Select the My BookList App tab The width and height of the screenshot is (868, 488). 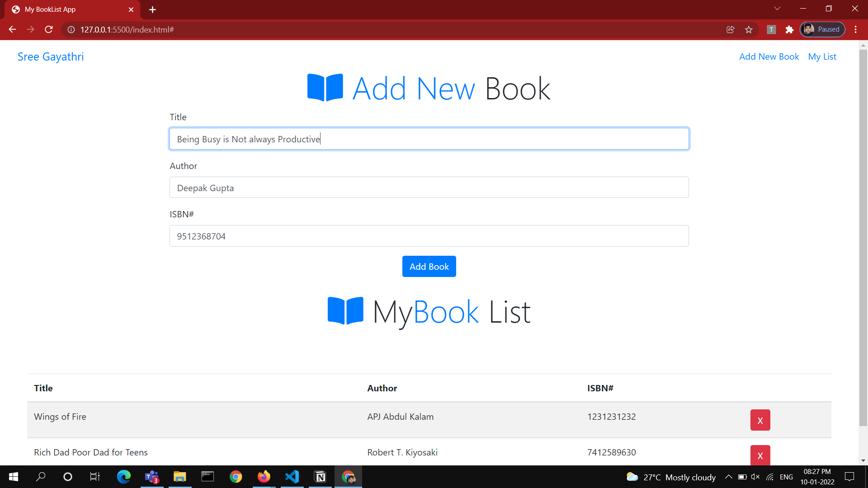[x=68, y=9]
